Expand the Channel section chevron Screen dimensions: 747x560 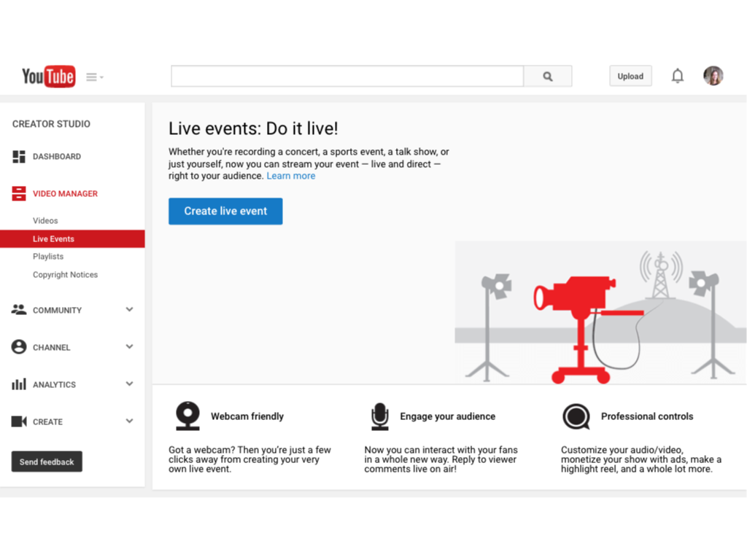(x=130, y=346)
